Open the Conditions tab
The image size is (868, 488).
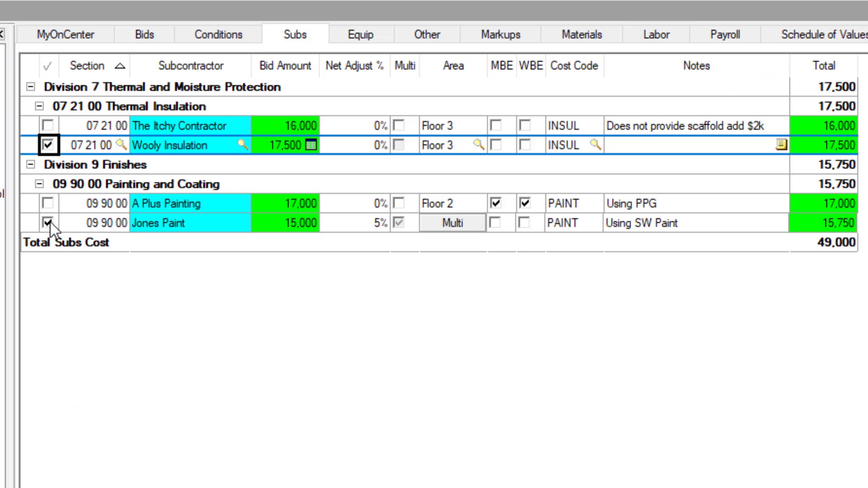tap(218, 34)
